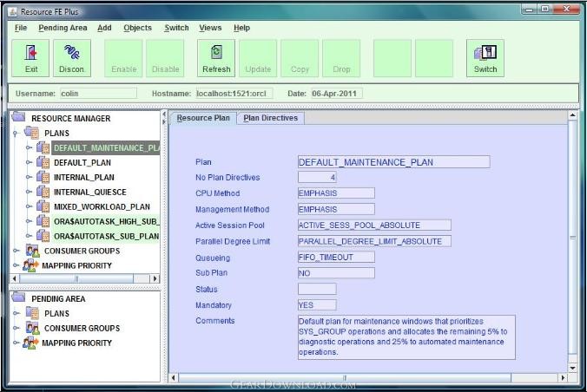Click the CONSUMER GROUPS icon in Pending Area
The height and width of the screenshot is (392, 587).
coord(33,328)
